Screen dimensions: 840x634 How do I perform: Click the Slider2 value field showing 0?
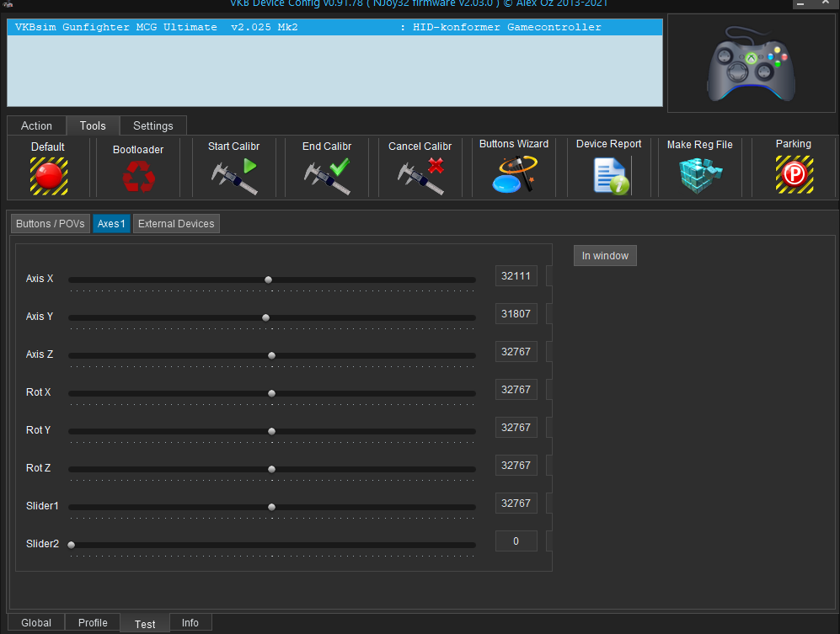tap(516, 541)
